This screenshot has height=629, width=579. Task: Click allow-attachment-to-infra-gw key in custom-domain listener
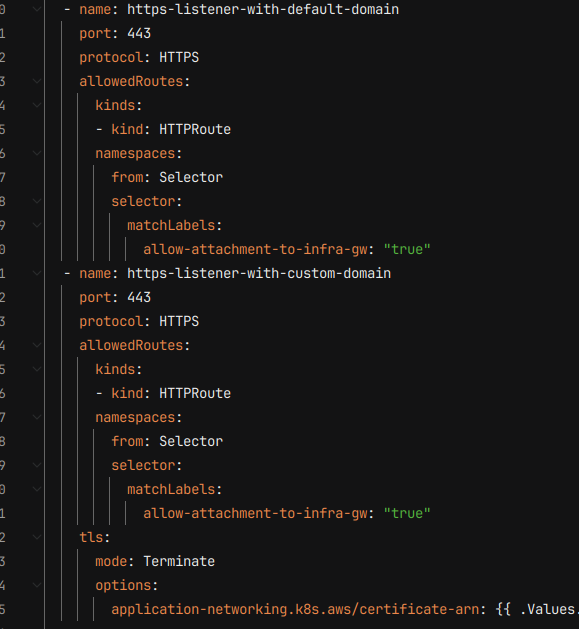[255, 513]
